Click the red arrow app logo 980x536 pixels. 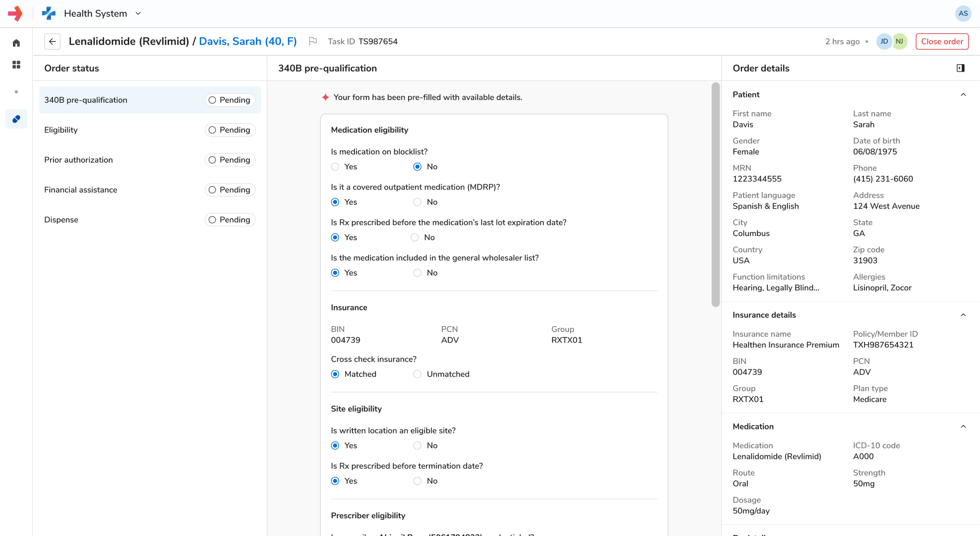click(x=15, y=13)
